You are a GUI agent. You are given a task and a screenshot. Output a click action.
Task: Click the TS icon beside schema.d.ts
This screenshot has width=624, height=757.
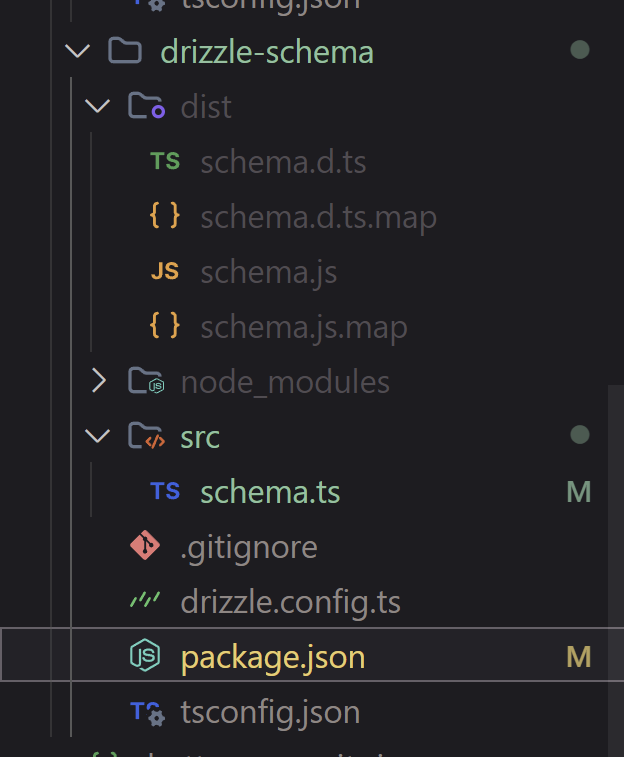[x=165, y=162]
